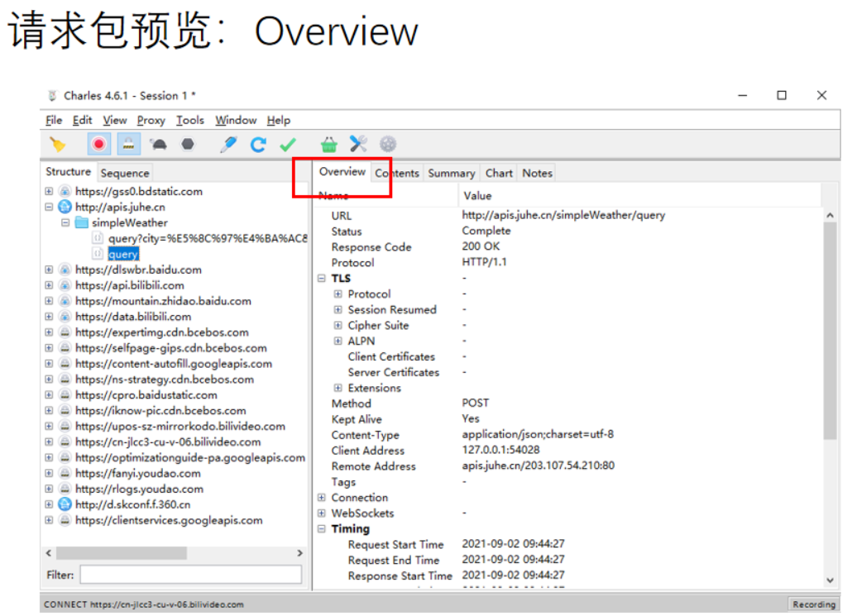Select the Overview tab
Screen dimensions: 852x616
pos(342,172)
